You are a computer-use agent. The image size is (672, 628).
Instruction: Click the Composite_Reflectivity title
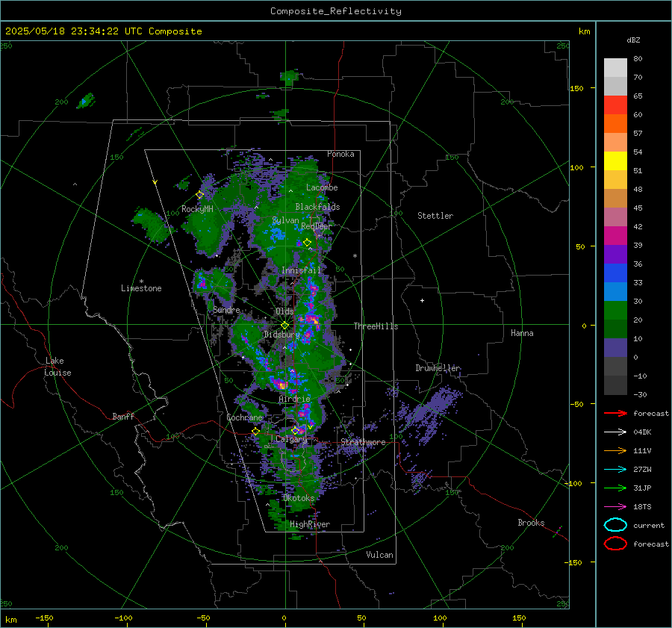tap(336, 11)
